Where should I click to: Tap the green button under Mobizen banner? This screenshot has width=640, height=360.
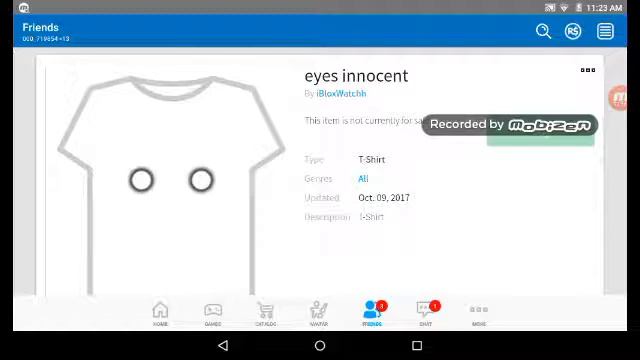click(540, 140)
